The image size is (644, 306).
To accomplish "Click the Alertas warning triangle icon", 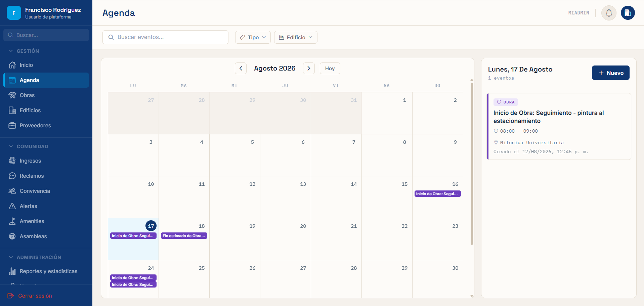I will [12, 206].
